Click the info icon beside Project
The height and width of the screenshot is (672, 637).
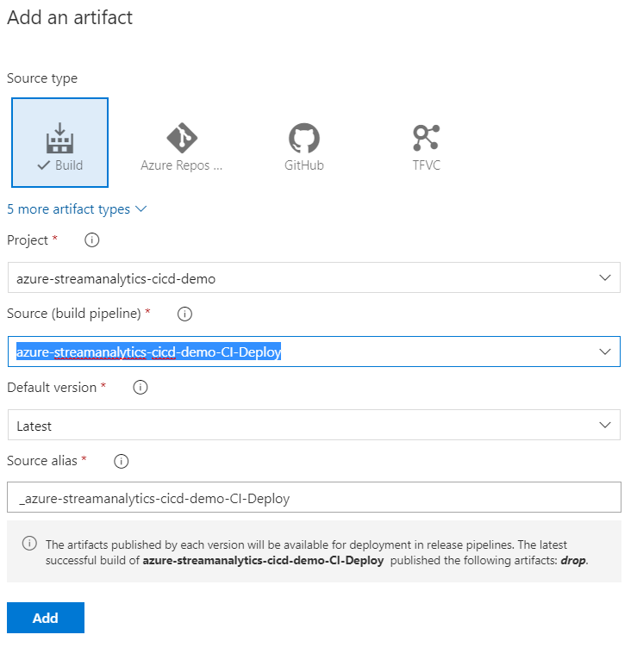coord(91,240)
